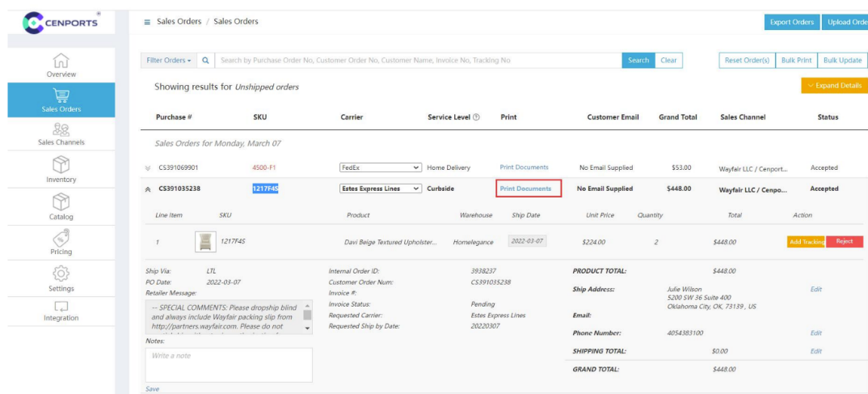Open the Filter Orders dropdown
The height and width of the screenshot is (394, 868).
pos(168,61)
